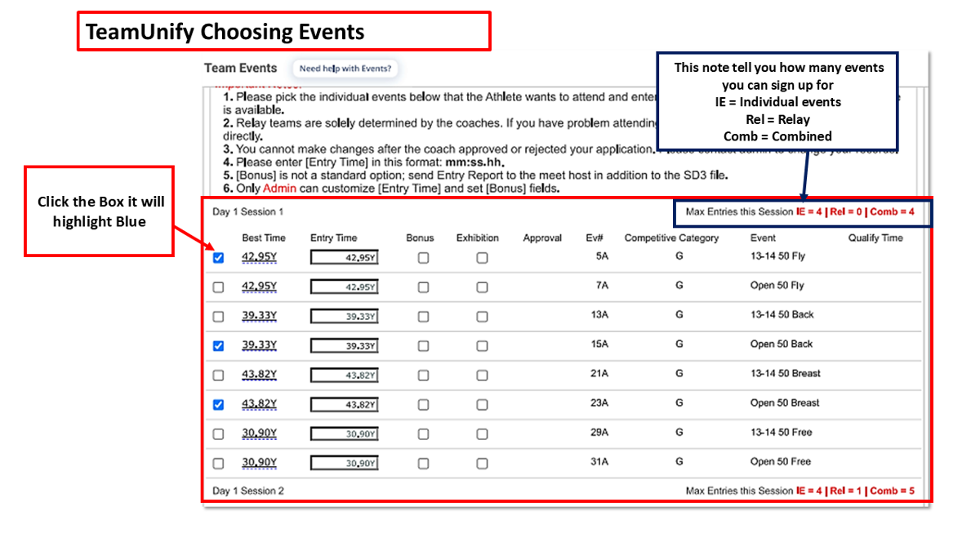
Task: Open the 'Need help with Events?' button
Action: coord(345,69)
